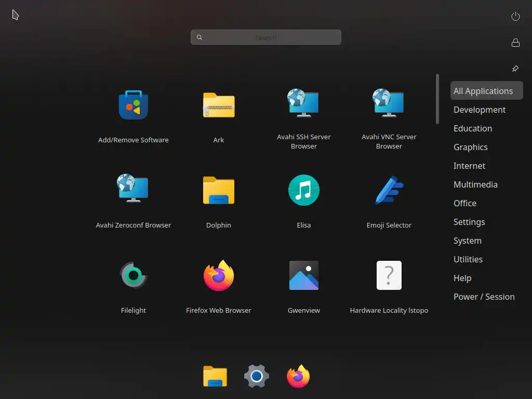
Task: Open Avahi VNC Server Browser
Action: tap(389, 103)
